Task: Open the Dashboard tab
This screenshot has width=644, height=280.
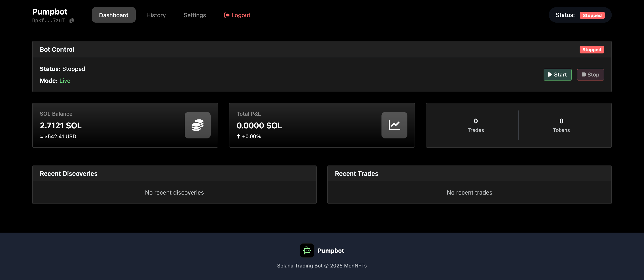Action: click(x=114, y=15)
